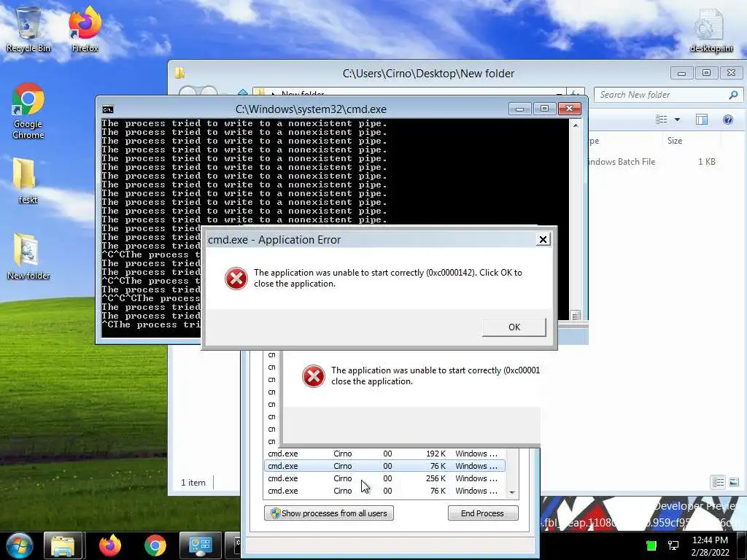Launch Chrome from the taskbar

point(155,545)
